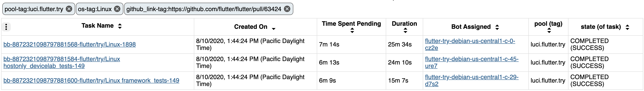
Task: Open the column options three-dot menu
Action: [x=6, y=27]
